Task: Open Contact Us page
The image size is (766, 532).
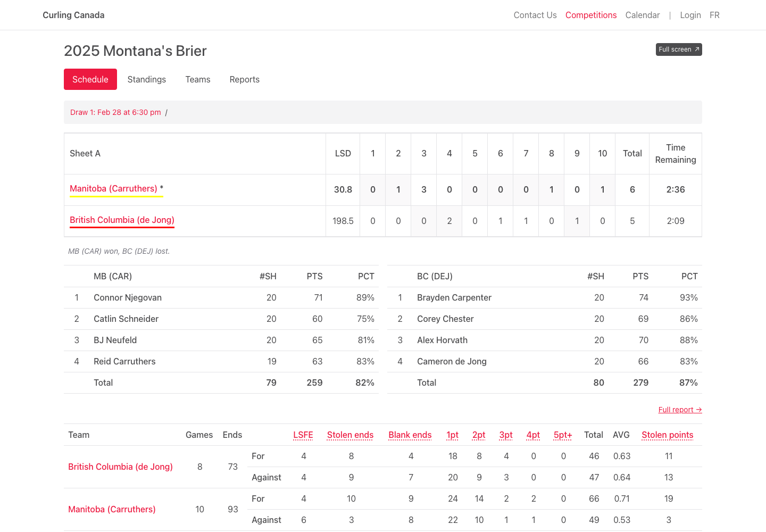Action: 535,15
